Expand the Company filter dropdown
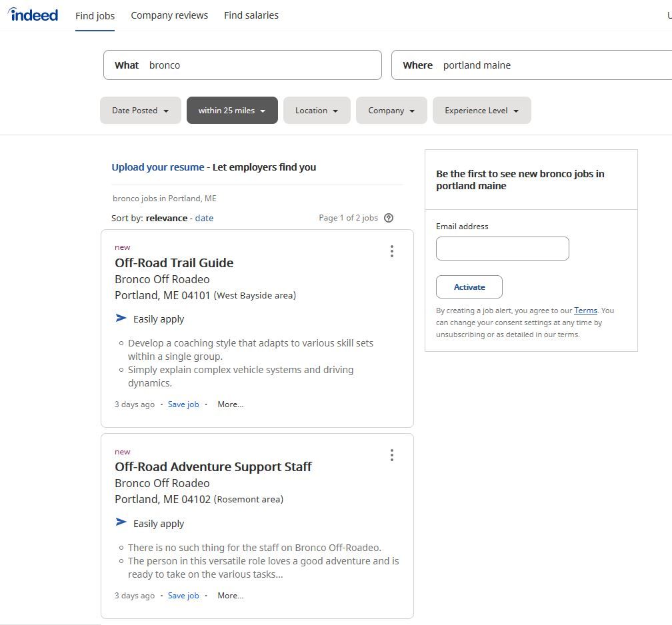 pyautogui.click(x=391, y=111)
